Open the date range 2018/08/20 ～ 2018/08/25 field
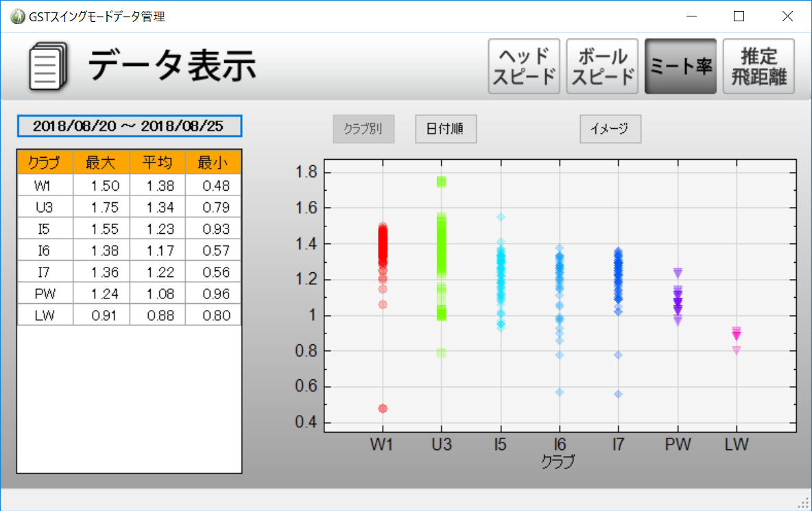812x511 pixels. pyautogui.click(x=130, y=126)
